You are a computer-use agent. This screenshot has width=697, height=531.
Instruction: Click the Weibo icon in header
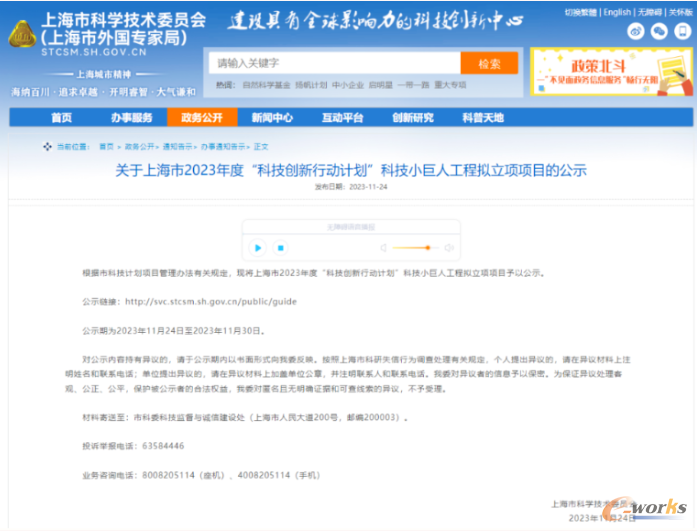click(x=633, y=31)
